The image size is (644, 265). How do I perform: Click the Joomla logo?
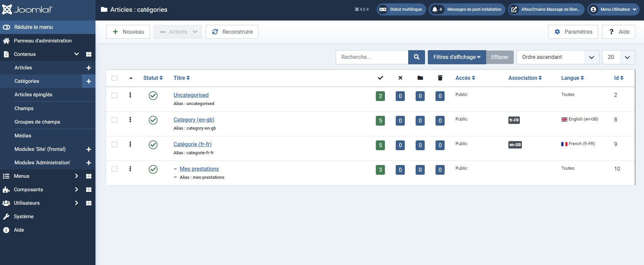tap(27, 9)
